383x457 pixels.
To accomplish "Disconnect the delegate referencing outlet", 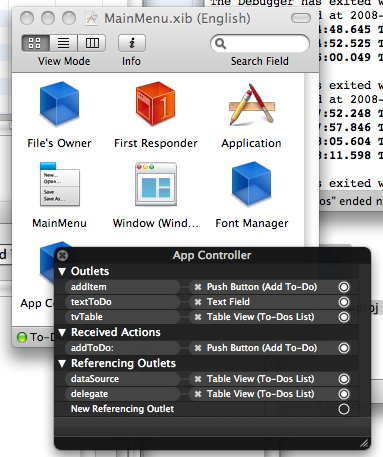I will [198, 394].
